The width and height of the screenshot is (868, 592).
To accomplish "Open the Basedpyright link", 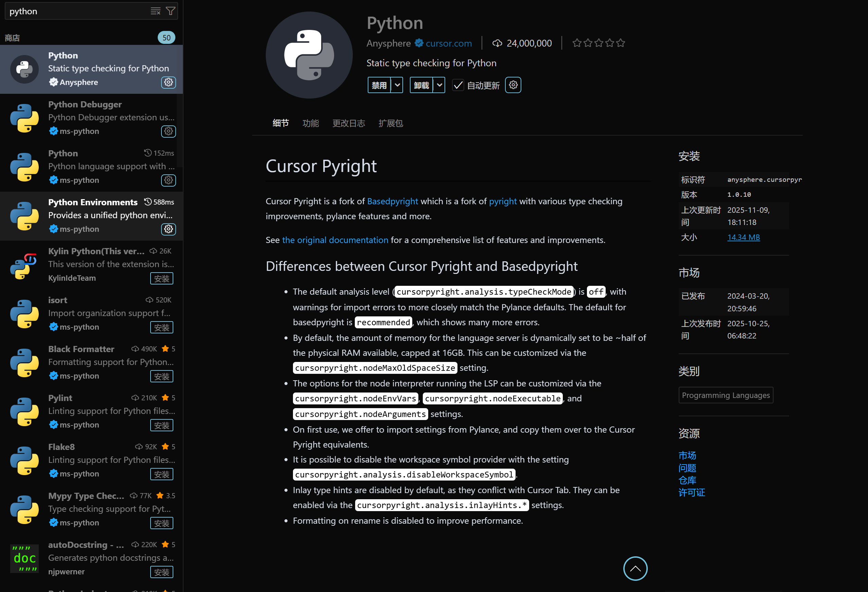I will click(392, 201).
